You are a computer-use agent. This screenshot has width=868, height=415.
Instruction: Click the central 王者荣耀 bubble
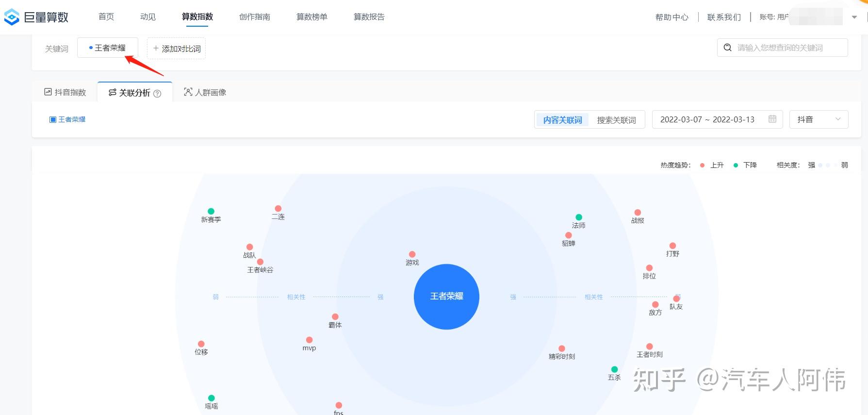pyautogui.click(x=446, y=297)
